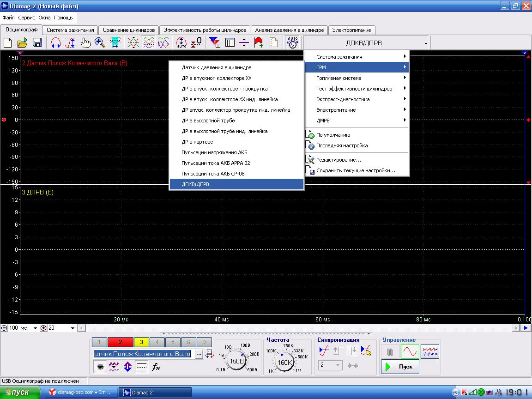The width and height of the screenshot is (532, 399).
Task: Select the hand pan tool
Action: (85, 43)
